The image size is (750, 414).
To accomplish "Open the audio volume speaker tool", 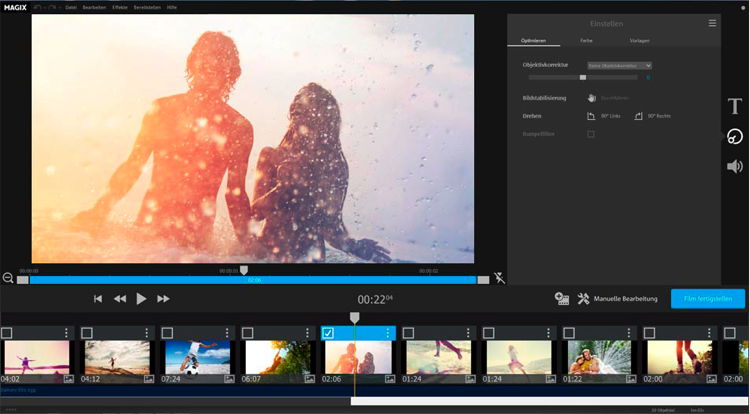I will [734, 166].
